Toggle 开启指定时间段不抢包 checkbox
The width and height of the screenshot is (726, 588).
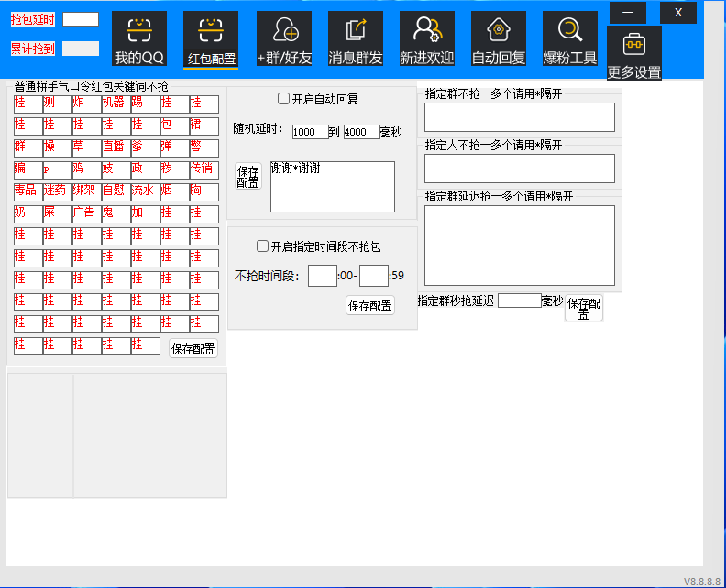point(263,245)
